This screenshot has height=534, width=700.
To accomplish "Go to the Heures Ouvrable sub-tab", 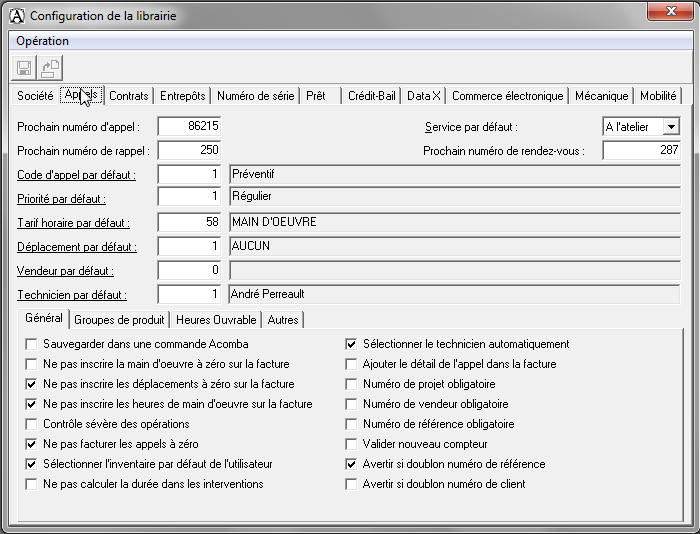I will [x=217, y=320].
